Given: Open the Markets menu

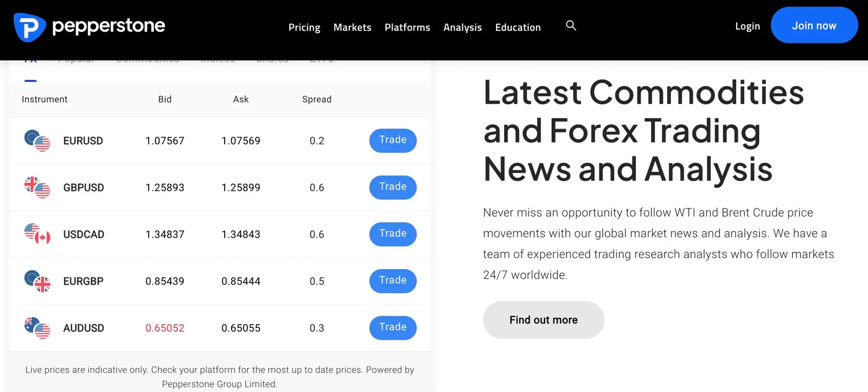Looking at the screenshot, I should (352, 27).
